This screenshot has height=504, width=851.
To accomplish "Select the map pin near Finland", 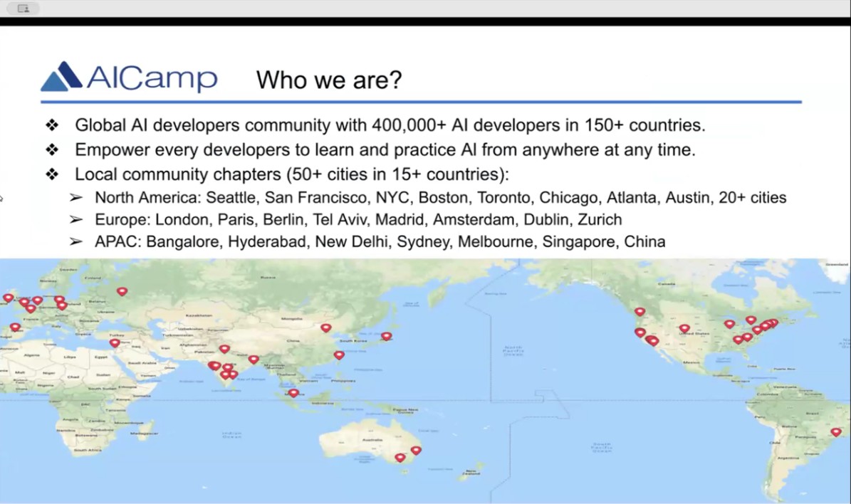I will click(x=122, y=291).
